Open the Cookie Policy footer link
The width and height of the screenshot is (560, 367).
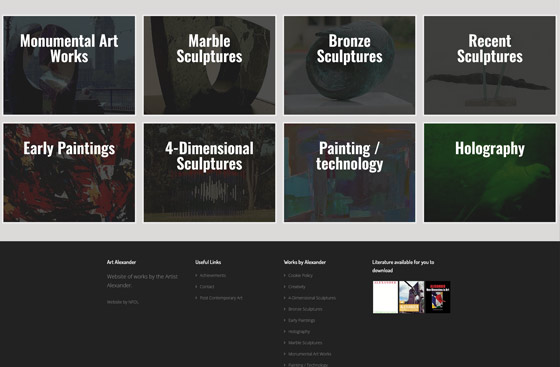pos(300,275)
